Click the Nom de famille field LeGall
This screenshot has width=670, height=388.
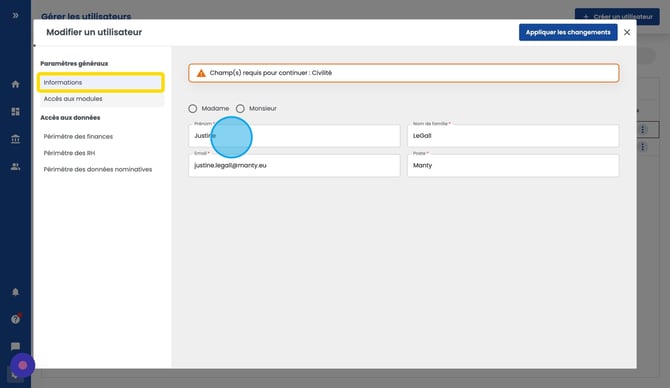513,136
